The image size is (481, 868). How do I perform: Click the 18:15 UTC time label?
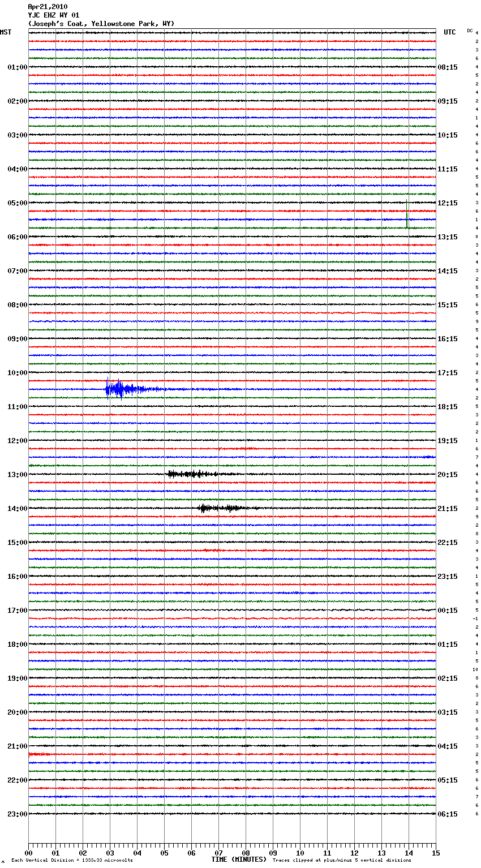448,407
